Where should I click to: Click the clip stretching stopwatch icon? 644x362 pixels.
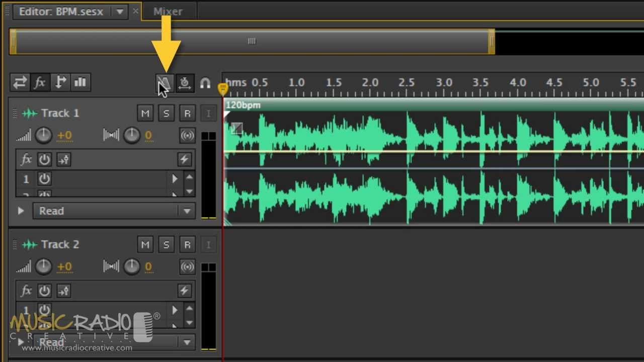185,83
